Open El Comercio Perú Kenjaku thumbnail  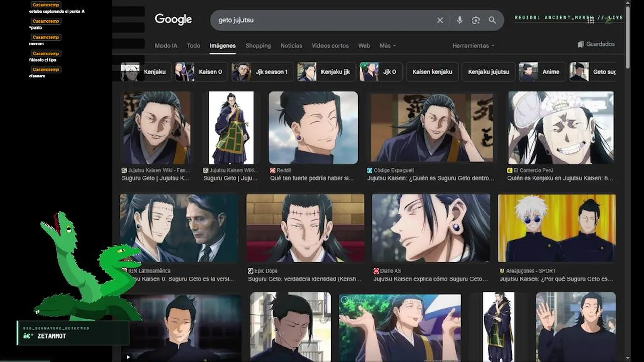coord(561,128)
